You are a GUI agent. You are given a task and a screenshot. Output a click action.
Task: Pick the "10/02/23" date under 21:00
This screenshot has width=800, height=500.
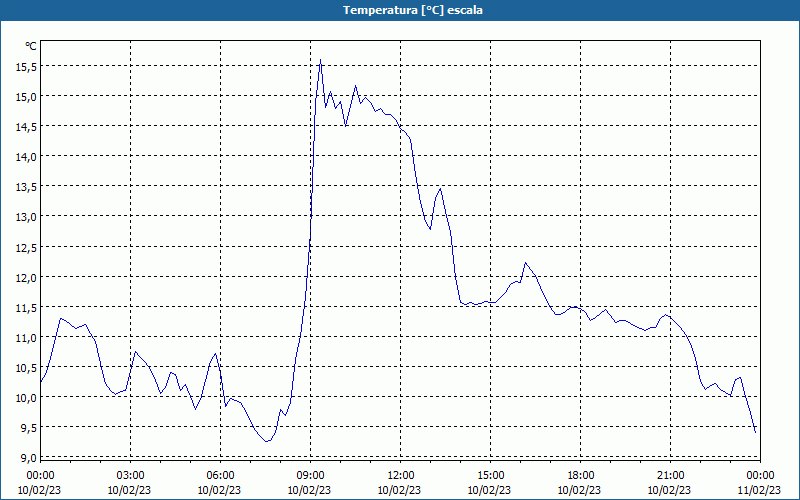670,490
